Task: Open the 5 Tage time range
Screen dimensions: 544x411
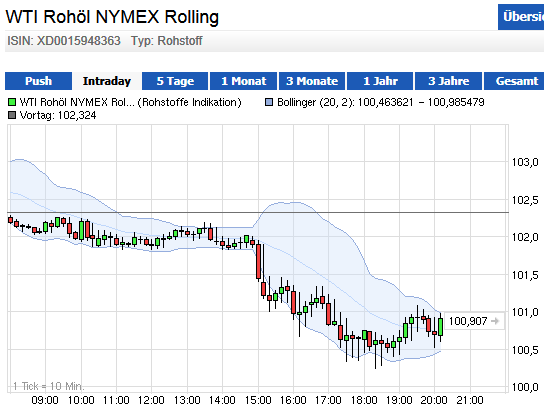Action: pos(175,81)
